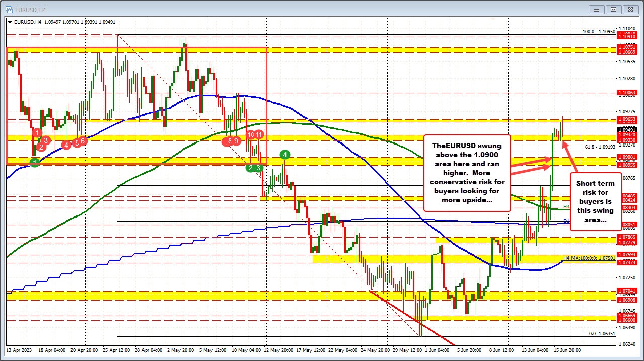Toggle the window restore/maximize button
The image size is (644, 361).
click(x=613, y=9)
